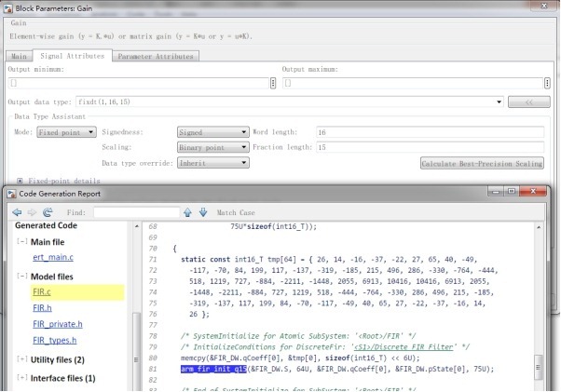Click the memcpy code line 80
Image resolution: width=561 pixels, height=392 pixels.
300,358
